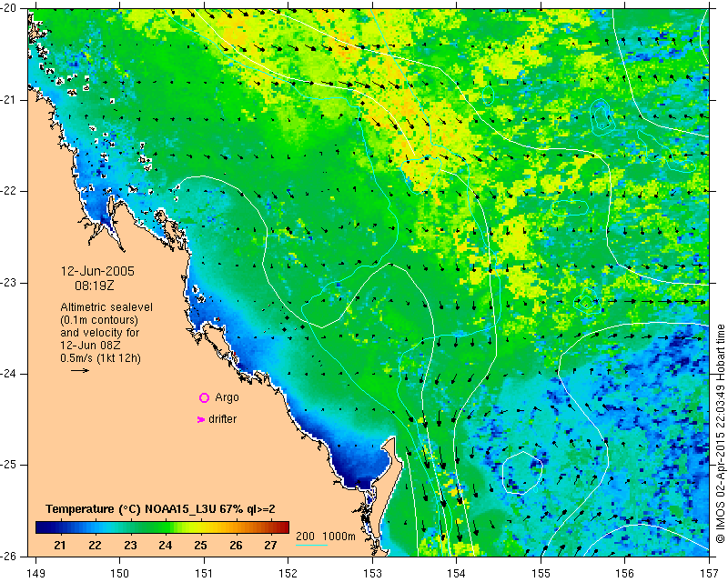
Task: Click longitude axis label '155'
Action: coord(541,574)
